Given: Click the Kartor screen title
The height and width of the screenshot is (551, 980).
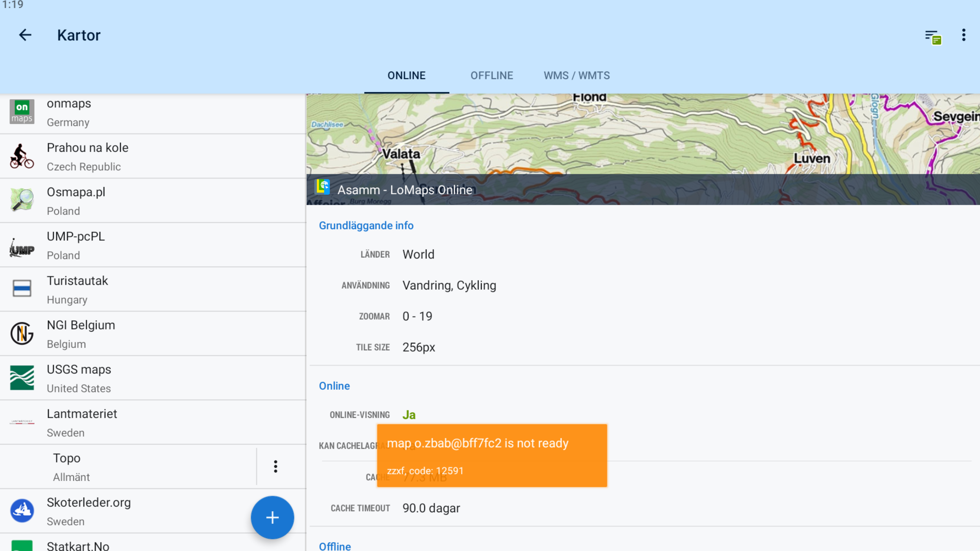Looking at the screenshot, I should (x=79, y=35).
